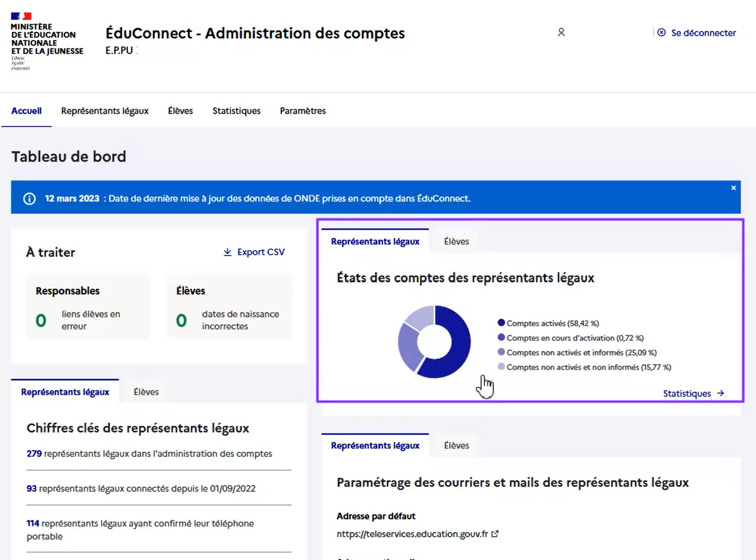Dismiss the 12 mars 2023 information banner
Viewport: 756px width, 560px height.
(x=733, y=188)
